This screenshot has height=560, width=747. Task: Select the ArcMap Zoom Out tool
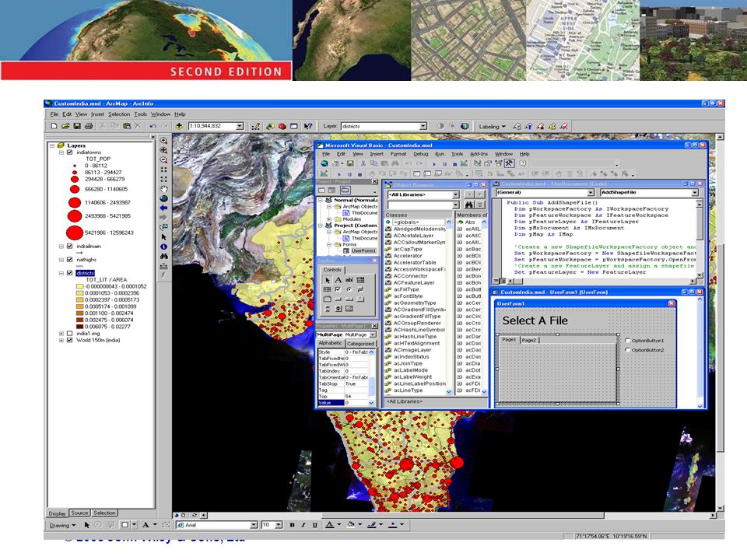[x=164, y=160]
